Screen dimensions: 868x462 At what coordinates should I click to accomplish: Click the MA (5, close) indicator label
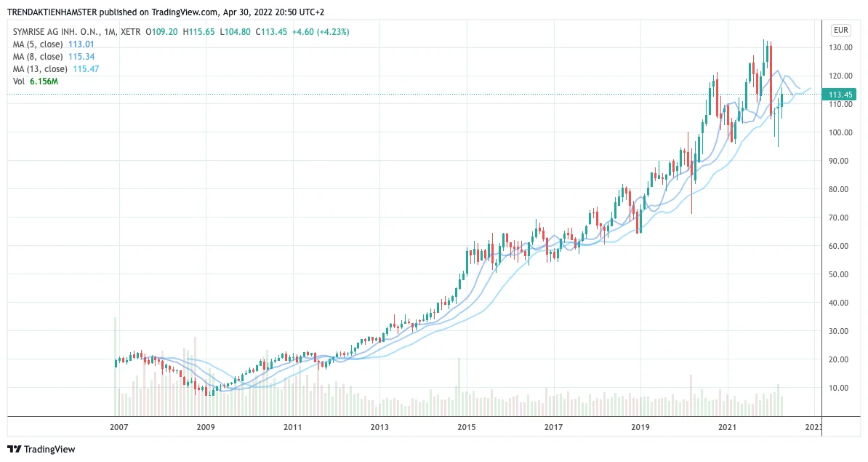pos(38,44)
